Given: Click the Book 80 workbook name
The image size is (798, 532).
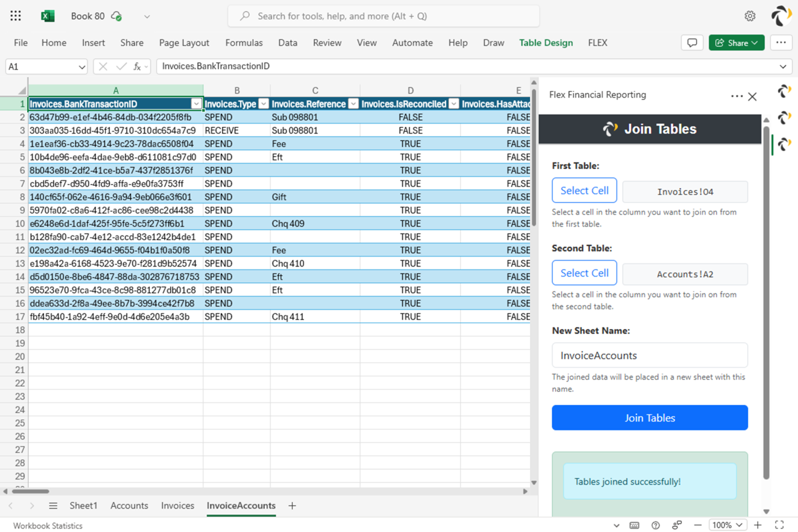Looking at the screenshot, I should (x=87, y=16).
